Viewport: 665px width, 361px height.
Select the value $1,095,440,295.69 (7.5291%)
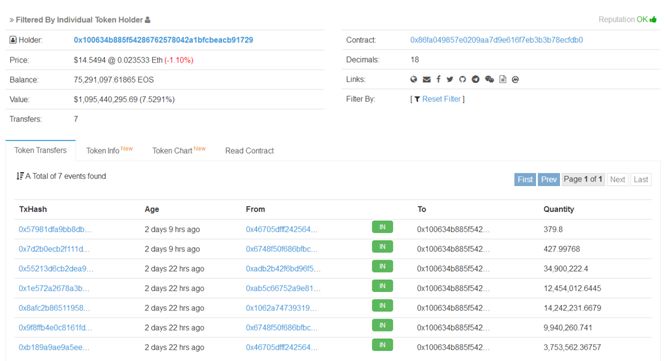click(124, 99)
